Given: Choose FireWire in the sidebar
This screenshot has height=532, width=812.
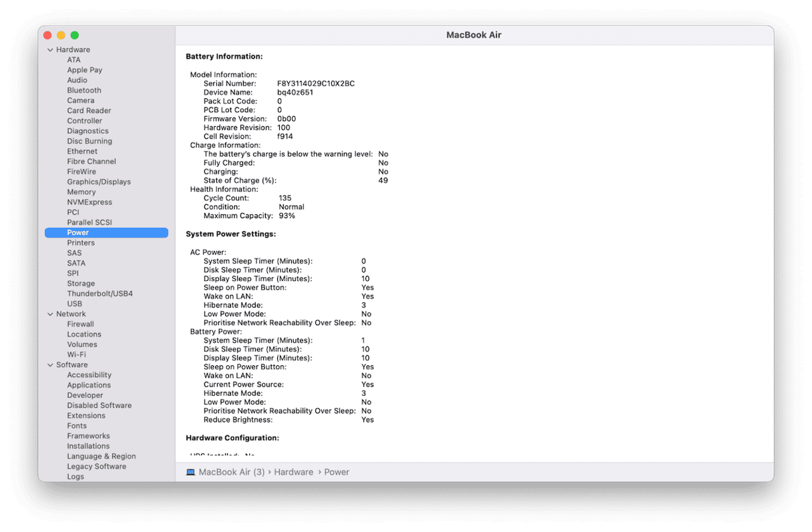Looking at the screenshot, I should pyautogui.click(x=81, y=172).
